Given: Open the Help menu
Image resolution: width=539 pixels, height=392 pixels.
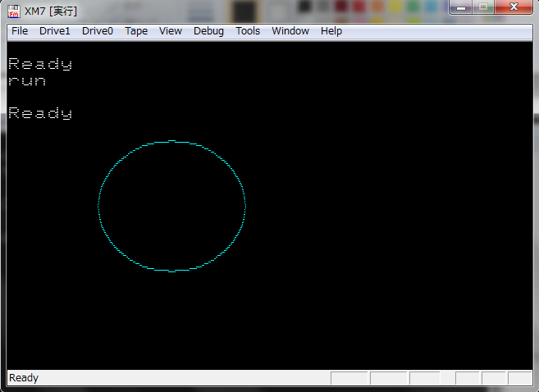Looking at the screenshot, I should (331, 31).
